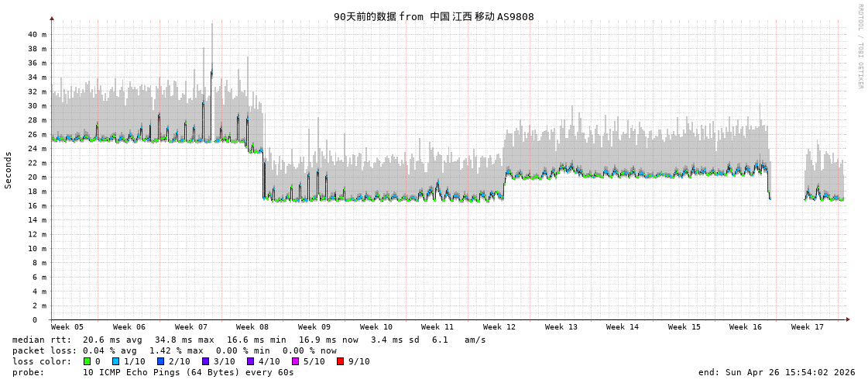Select the blue 2/10 loss color swatch

click(160, 361)
